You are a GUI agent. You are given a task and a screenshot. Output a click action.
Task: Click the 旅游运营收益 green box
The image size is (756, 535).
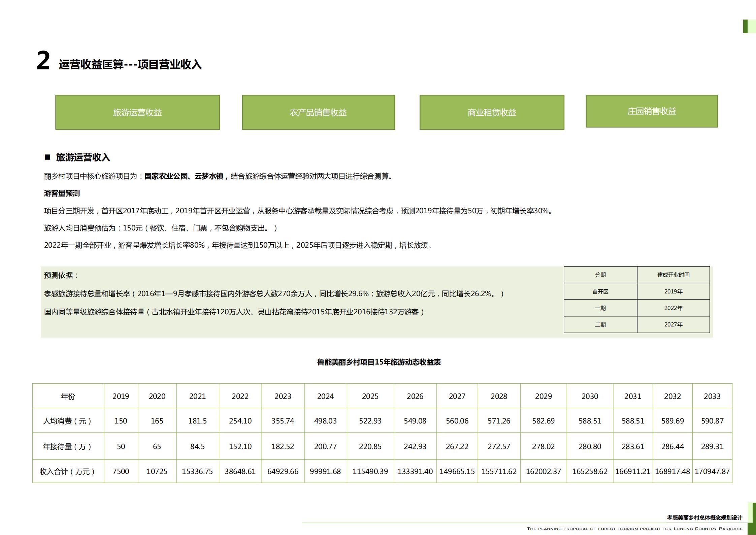(137, 112)
